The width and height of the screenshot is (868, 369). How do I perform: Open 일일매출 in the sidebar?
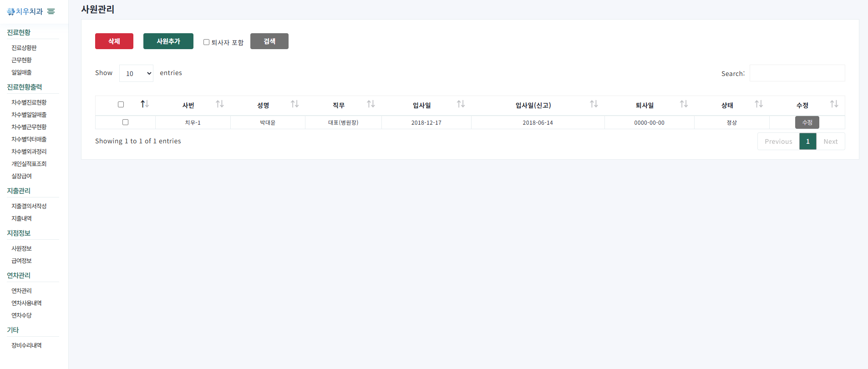pos(21,72)
